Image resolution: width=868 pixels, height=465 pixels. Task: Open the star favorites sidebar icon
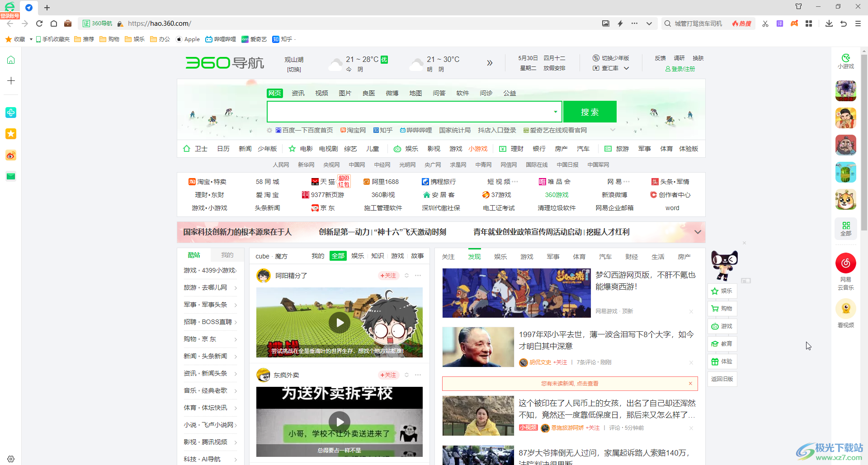coord(11,134)
